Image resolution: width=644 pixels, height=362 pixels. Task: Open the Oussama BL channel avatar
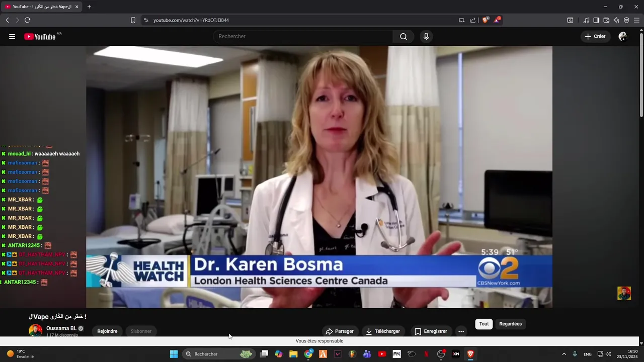click(35, 331)
